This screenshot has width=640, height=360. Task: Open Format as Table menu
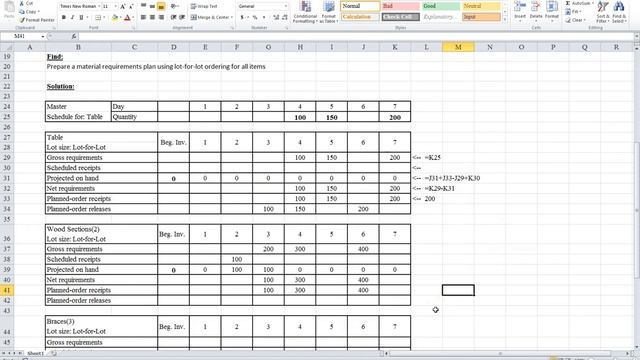coord(329,12)
